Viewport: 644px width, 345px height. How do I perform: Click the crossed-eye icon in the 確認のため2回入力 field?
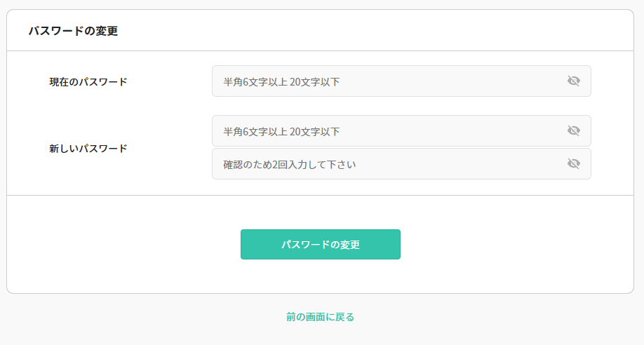click(574, 164)
